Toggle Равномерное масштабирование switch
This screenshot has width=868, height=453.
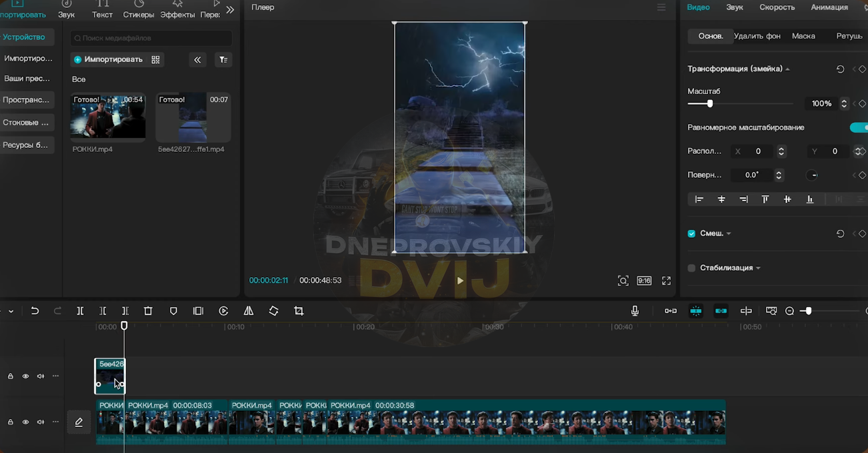click(859, 127)
